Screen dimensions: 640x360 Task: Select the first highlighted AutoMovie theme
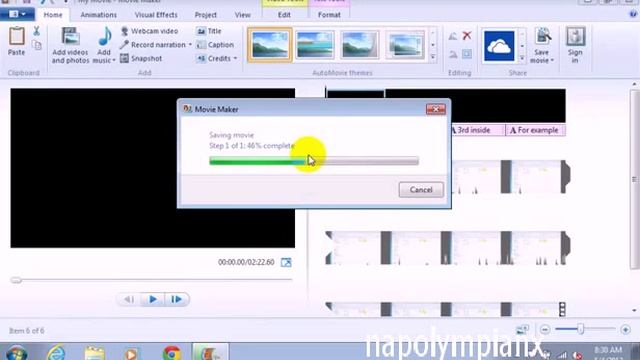tap(270, 44)
